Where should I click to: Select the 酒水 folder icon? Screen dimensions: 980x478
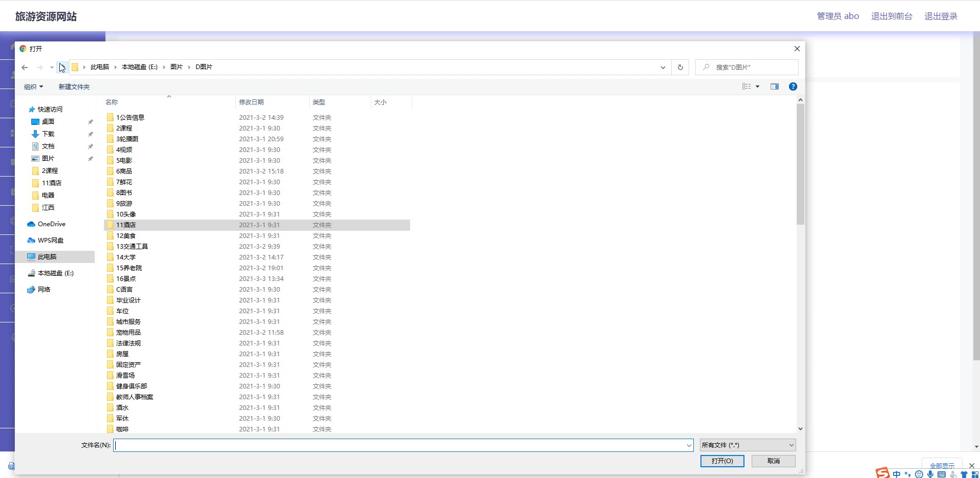click(x=110, y=407)
